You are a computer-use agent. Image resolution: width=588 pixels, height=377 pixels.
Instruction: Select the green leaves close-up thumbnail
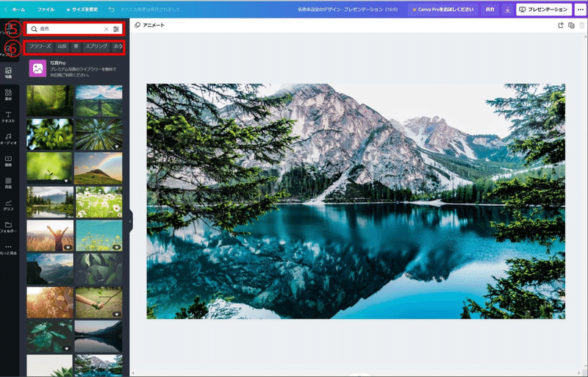coord(50,134)
